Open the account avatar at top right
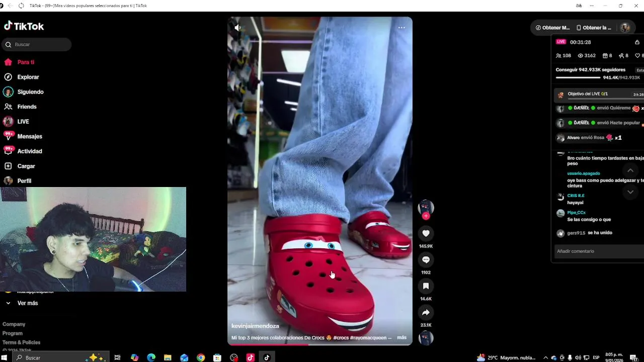The image size is (644, 362). 625,28
